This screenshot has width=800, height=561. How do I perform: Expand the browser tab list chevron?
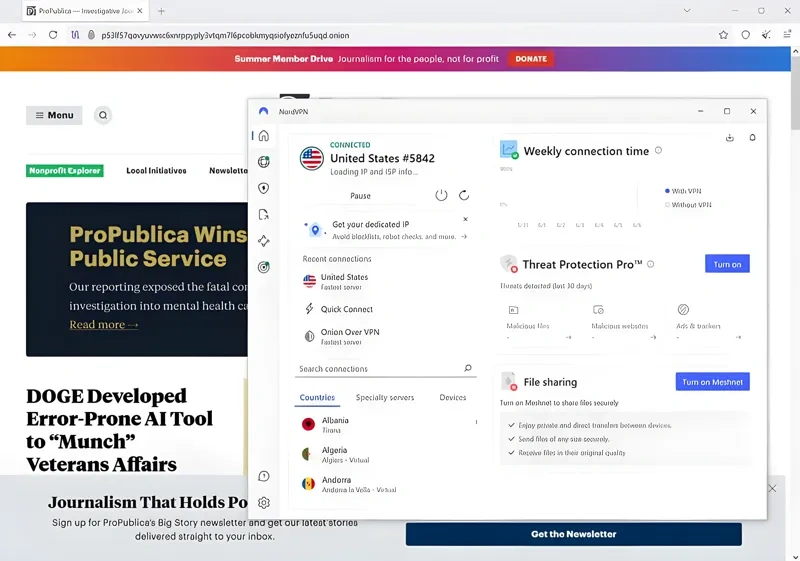pyautogui.click(x=687, y=11)
